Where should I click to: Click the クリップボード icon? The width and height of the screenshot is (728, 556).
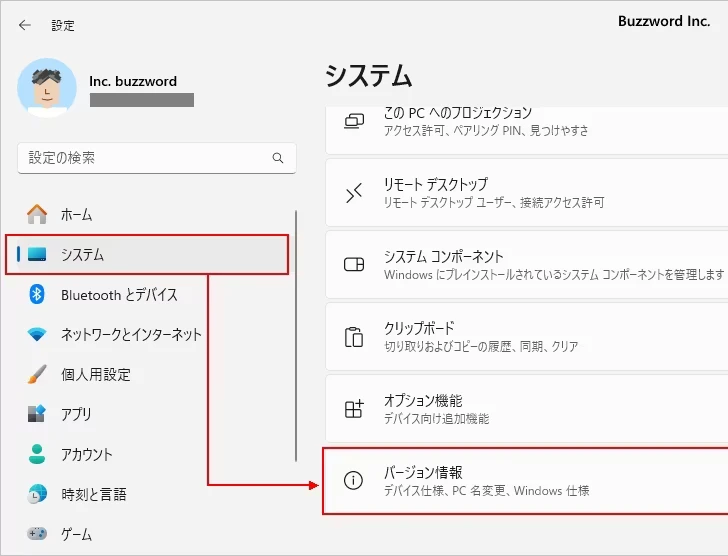click(x=354, y=337)
